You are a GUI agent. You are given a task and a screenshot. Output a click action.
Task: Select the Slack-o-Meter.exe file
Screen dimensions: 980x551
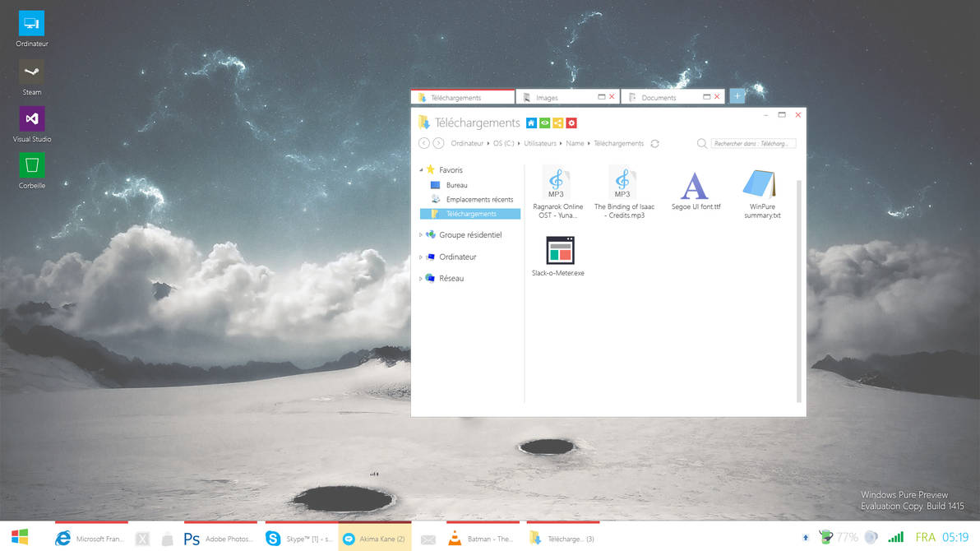click(558, 256)
